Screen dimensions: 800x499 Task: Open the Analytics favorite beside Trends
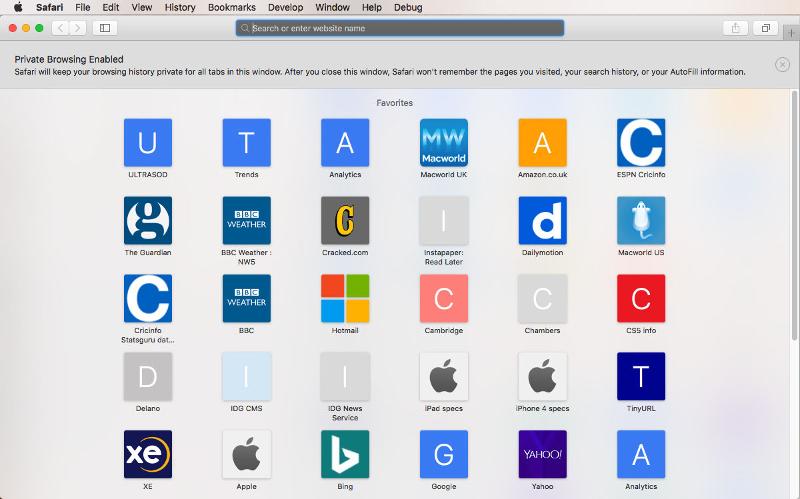345,142
